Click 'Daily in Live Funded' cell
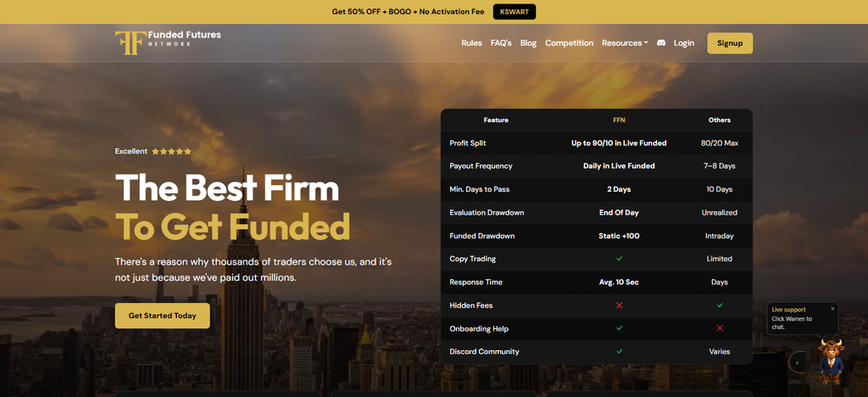Image resolution: width=868 pixels, height=397 pixels. (619, 166)
